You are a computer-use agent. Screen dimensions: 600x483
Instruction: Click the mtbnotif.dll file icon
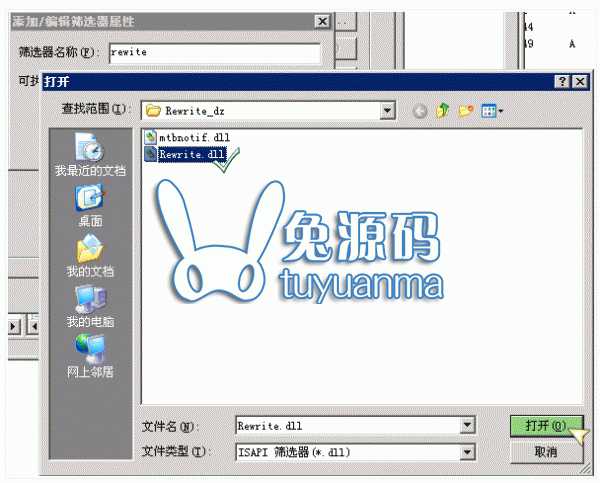tap(150, 137)
